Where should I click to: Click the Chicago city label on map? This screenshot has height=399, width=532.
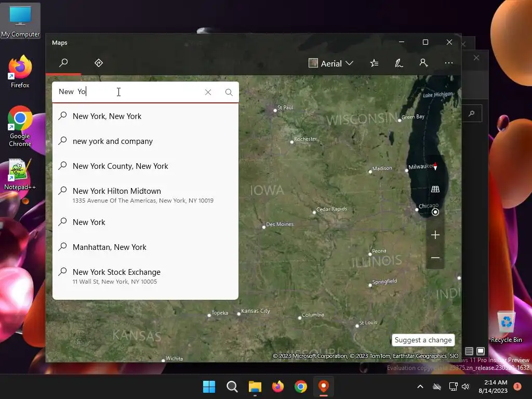[x=428, y=206]
